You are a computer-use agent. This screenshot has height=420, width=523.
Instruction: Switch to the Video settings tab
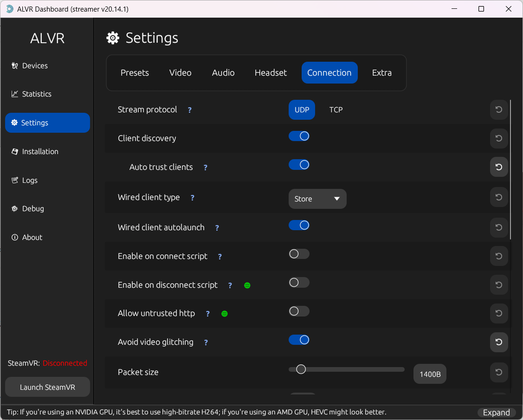pos(180,73)
